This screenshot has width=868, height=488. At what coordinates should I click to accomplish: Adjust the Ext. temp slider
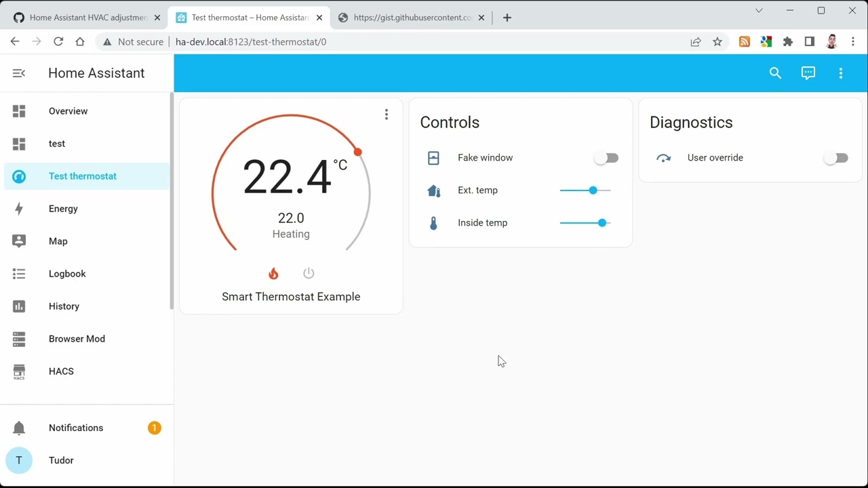pyautogui.click(x=585, y=190)
